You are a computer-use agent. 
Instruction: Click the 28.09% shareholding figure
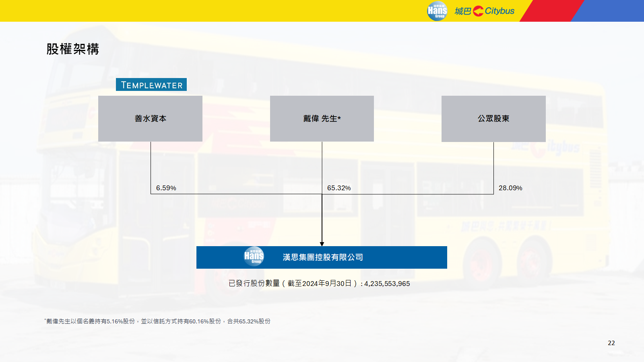point(510,188)
